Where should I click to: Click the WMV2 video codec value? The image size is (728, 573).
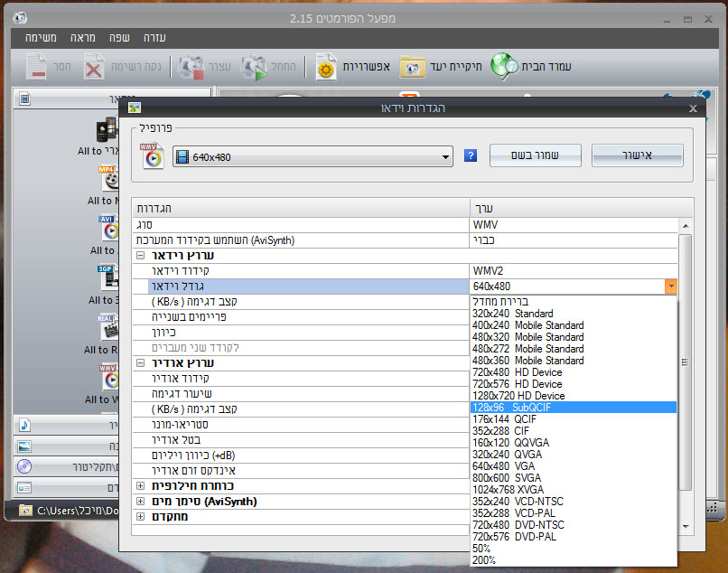(x=574, y=271)
